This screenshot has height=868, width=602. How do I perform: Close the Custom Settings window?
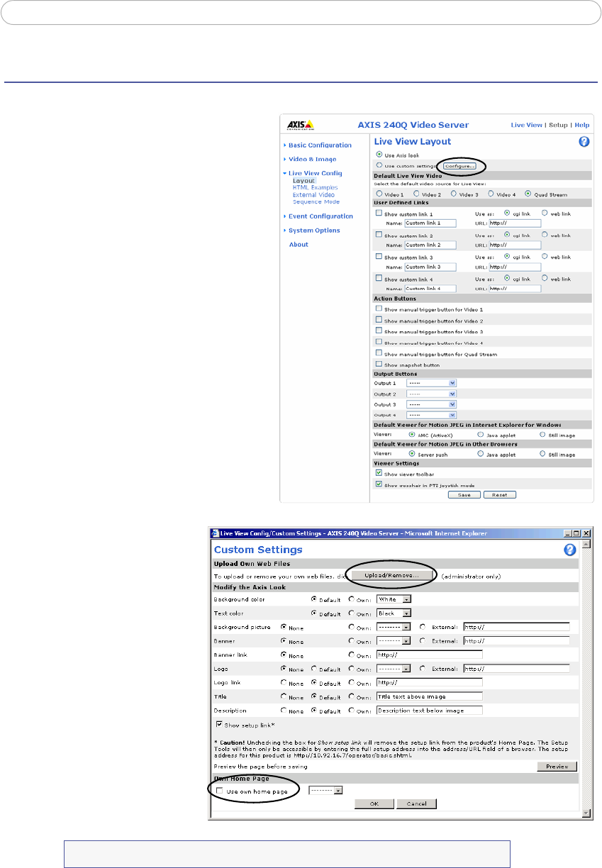pos(586,533)
